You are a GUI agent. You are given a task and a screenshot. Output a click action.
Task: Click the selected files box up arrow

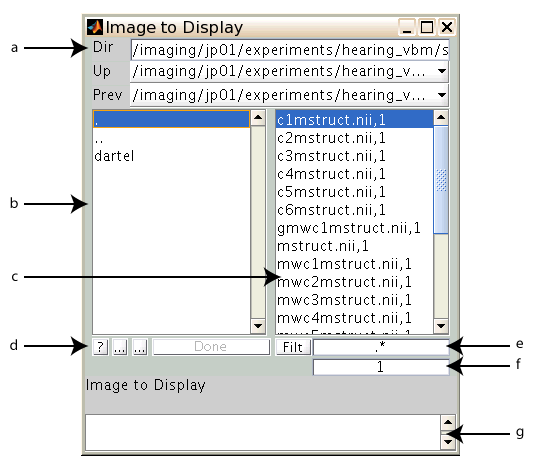coord(448,423)
